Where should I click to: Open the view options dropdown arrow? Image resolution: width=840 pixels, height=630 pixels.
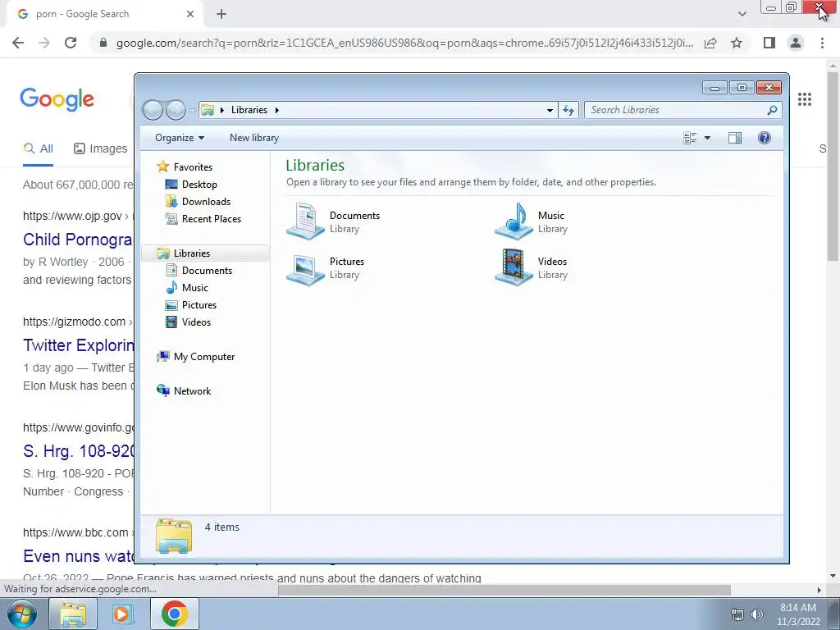(x=707, y=138)
